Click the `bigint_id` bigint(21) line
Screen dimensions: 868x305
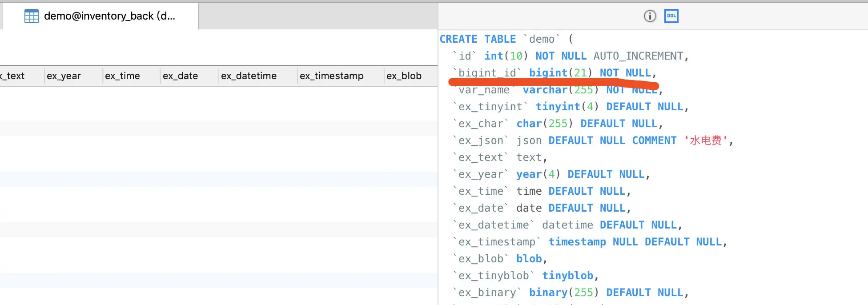[555, 73]
